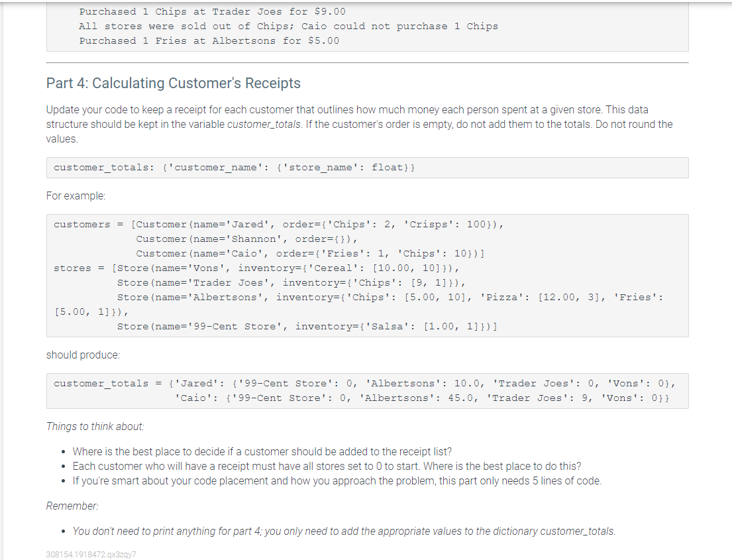Click the content ID 308154.1918472.qx3zqy7
This screenshot has height=560, width=732.
pyautogui.click(x=91, y=554)
